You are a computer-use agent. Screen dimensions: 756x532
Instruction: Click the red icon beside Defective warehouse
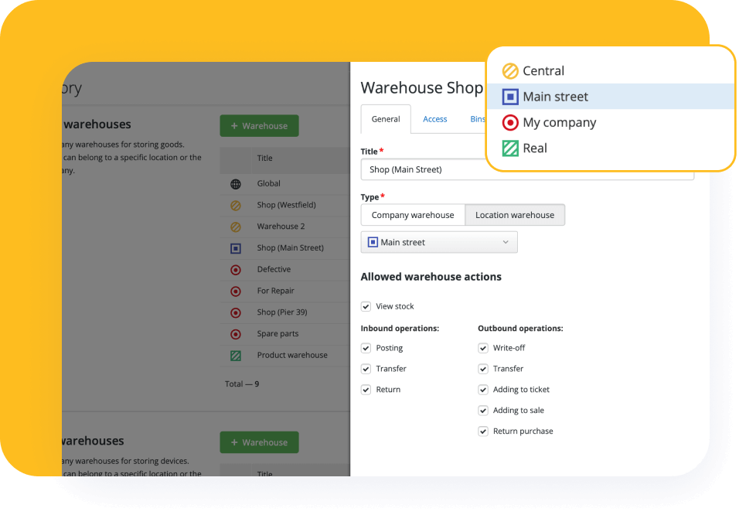tap(236, 269)
